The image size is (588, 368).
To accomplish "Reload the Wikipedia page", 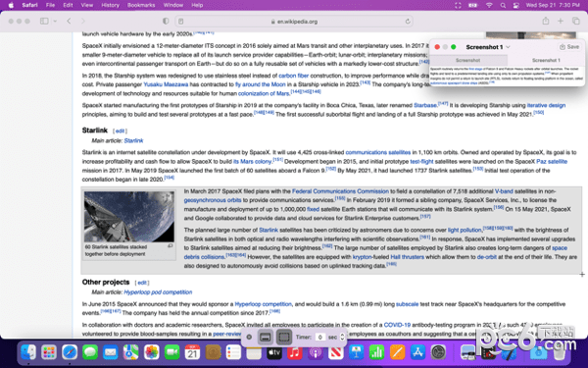I will (x=408, y=22).
